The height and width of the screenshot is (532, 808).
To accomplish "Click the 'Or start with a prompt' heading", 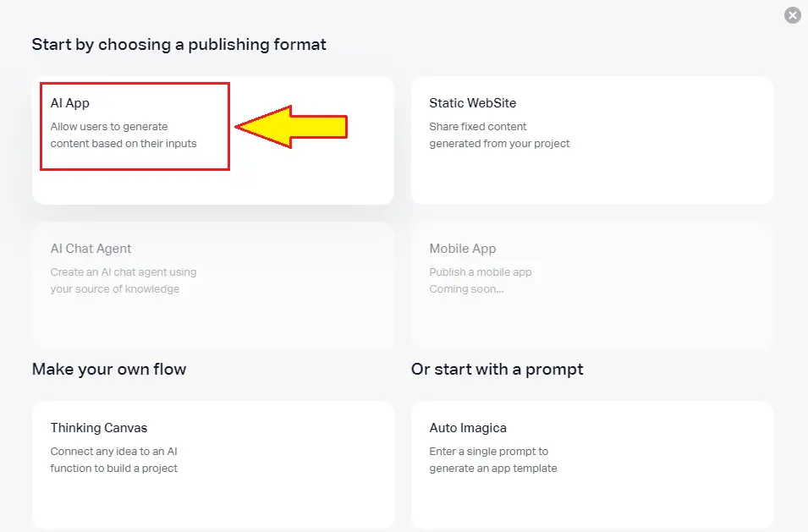I will click(x=497, y=370).
